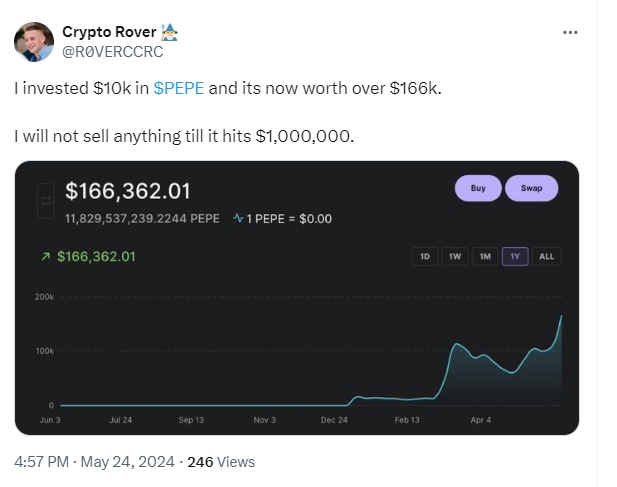Open the 4:57 PM May 24, 2024 timestamp

click(x=94, y=462)
